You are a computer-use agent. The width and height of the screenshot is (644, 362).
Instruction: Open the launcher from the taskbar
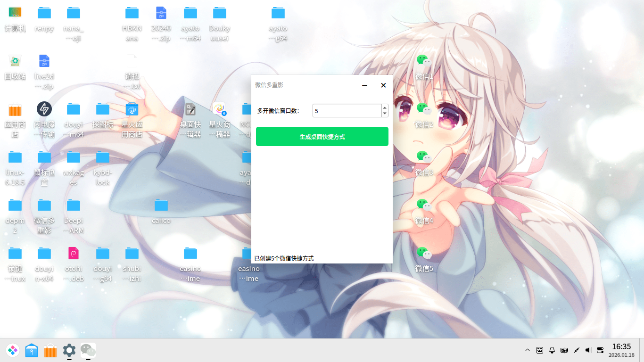13,350
